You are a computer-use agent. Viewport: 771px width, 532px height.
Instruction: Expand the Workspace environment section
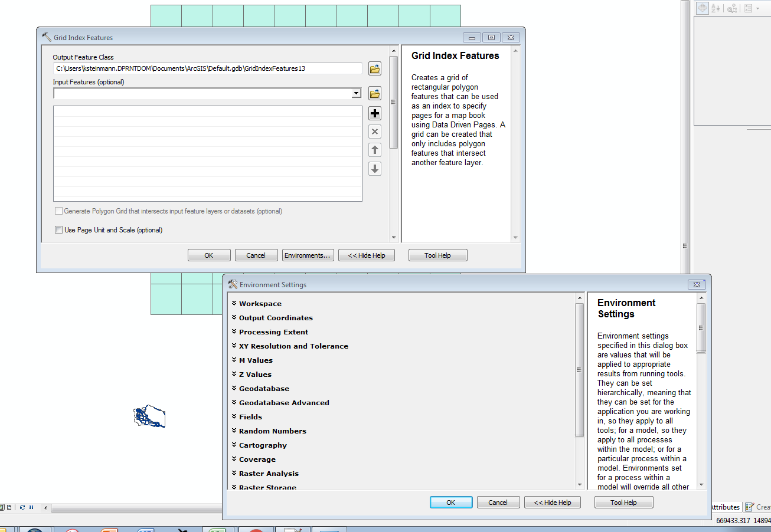tap(260, 303)
